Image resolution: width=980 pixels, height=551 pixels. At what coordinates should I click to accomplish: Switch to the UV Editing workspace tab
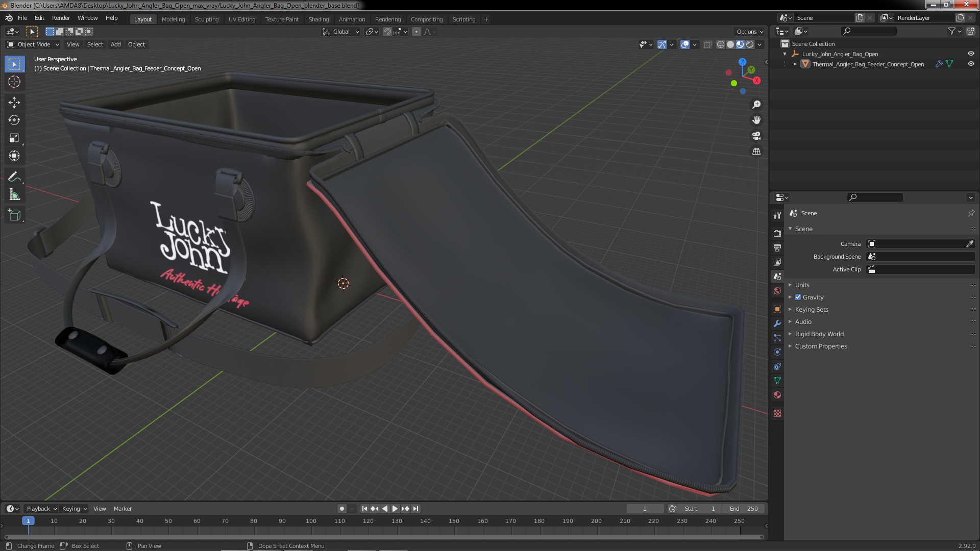click(242, 19)
